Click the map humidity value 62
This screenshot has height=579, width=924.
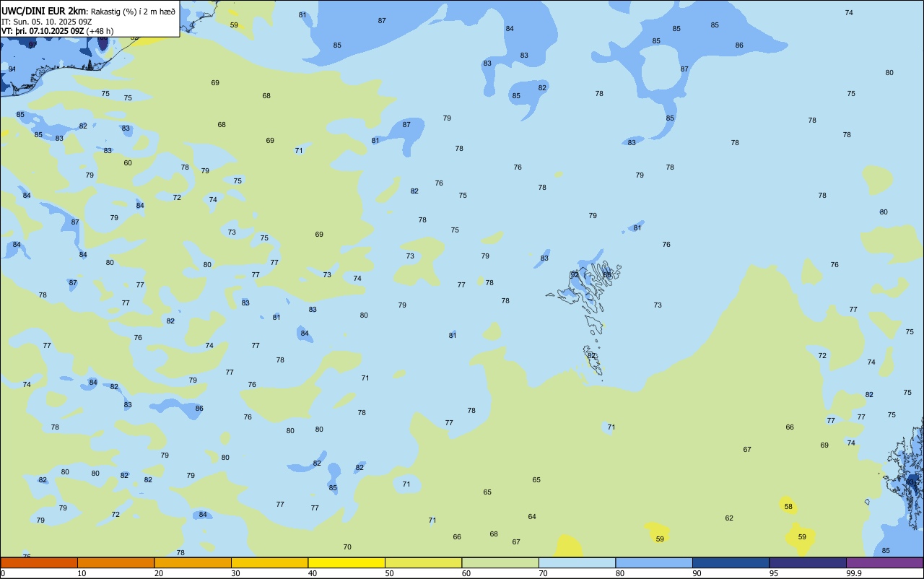click(729, 518)
